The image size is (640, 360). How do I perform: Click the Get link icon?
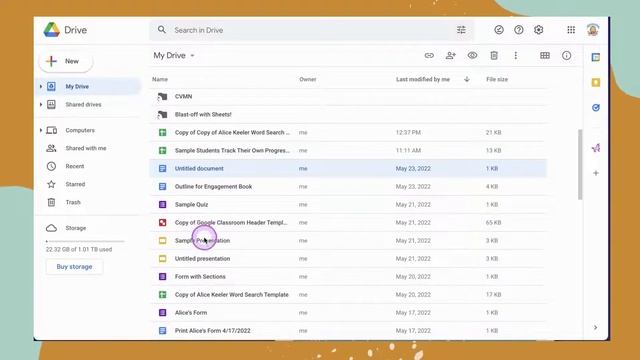point(429,56)
